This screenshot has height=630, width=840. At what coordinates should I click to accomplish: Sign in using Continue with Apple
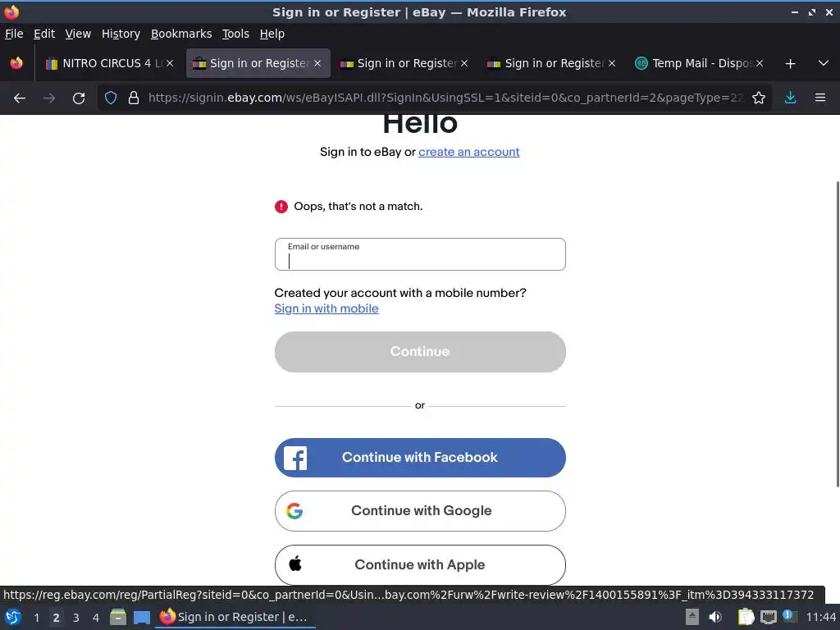coord(420,564)
